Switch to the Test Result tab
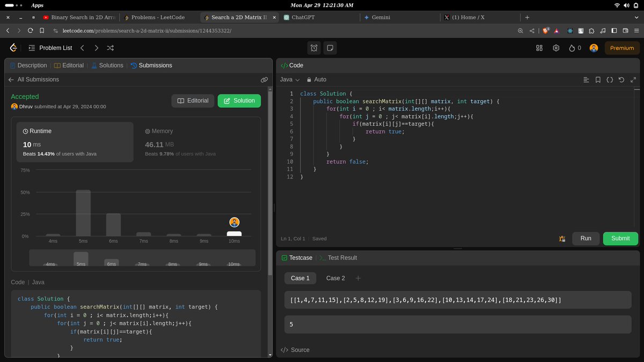This screenshot has width=644, height=362. click(338, 258)
